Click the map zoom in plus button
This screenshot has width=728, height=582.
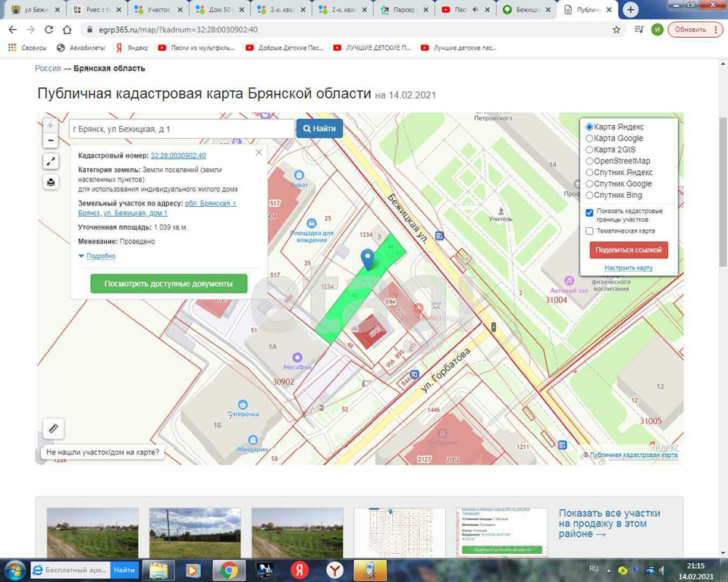pyautogui.click(x=51, y=126)
